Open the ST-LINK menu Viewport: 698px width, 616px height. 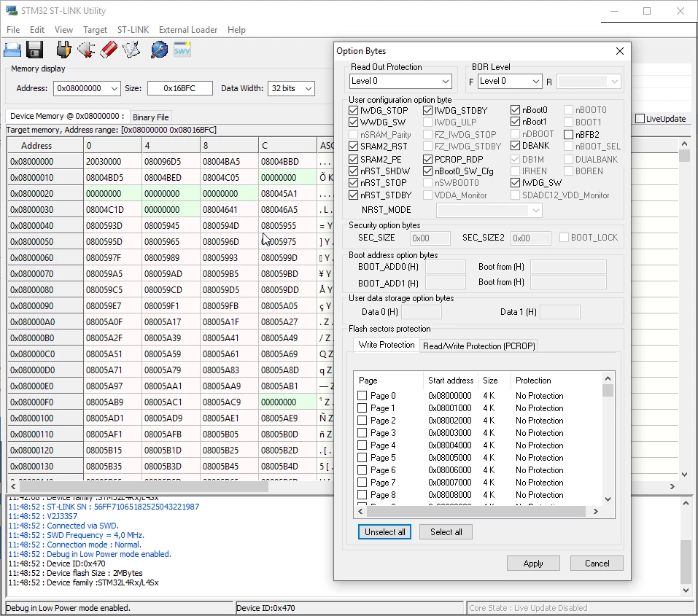[x=133, y=30]
